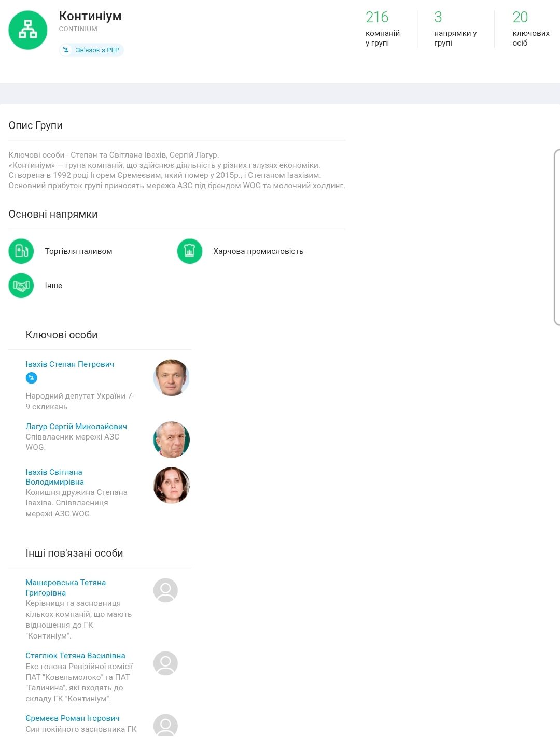Image resolution: width=560 pixels, height=737 pixels.
Task: Click Івахів Степан Петрович's photo
Action: pos(171,378)
